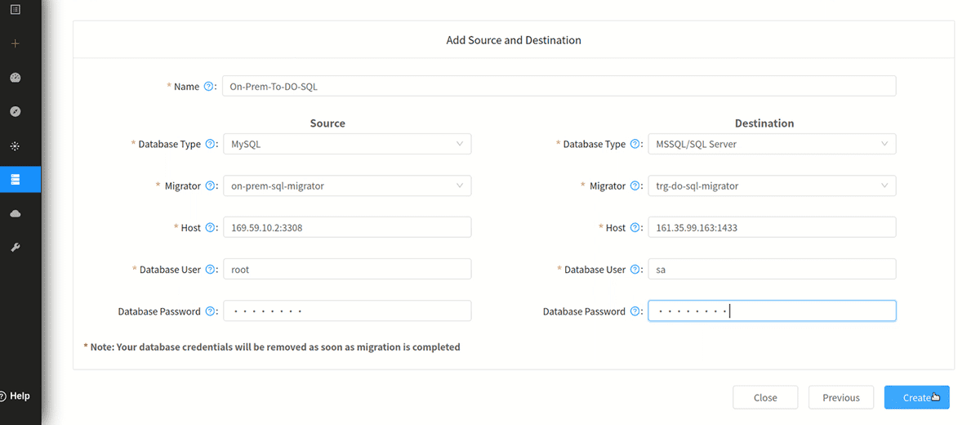Click the credentials removal note text
This screenshot has height=425, width=980.
coord(272,347)
